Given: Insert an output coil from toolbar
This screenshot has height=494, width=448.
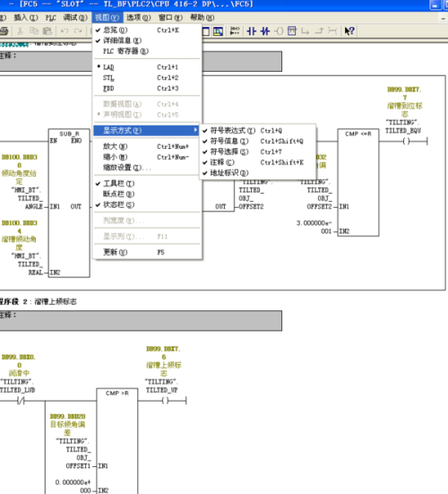Looking at the screenshot, I should tap(279, 30).
